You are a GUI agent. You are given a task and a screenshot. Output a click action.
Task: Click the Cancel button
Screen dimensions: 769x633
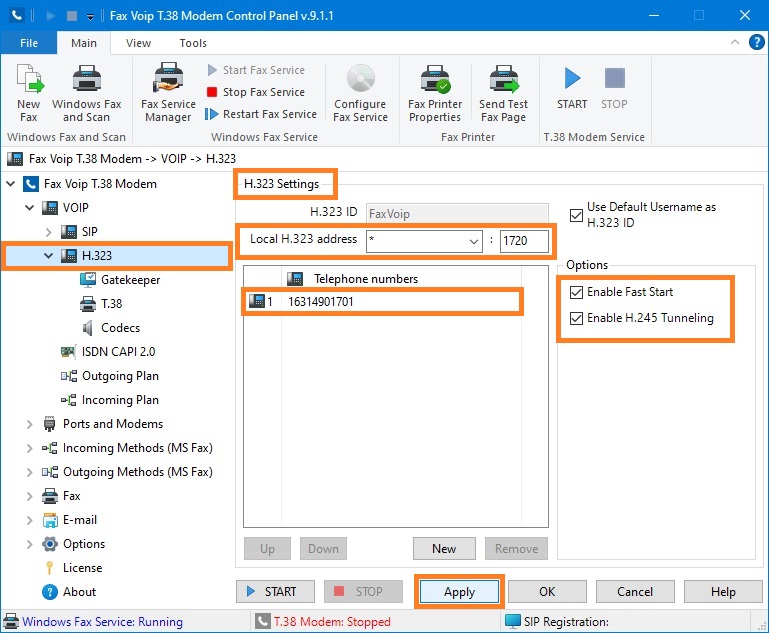[x=635, y=592]
